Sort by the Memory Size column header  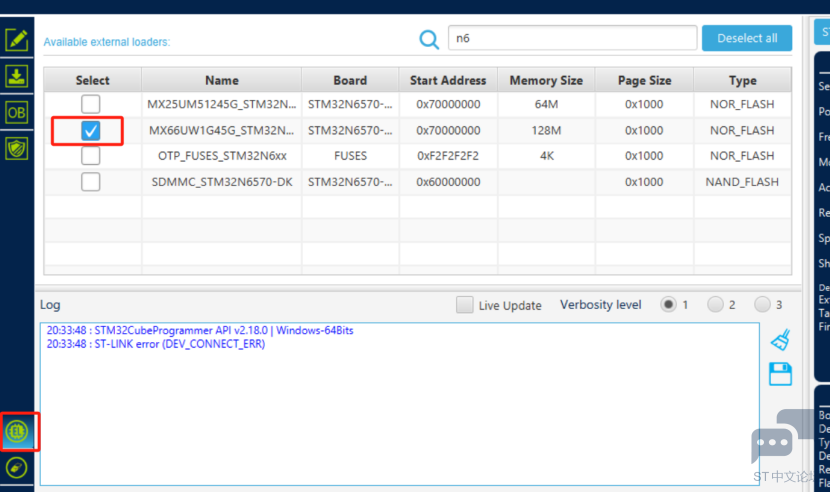pos(546,80)
